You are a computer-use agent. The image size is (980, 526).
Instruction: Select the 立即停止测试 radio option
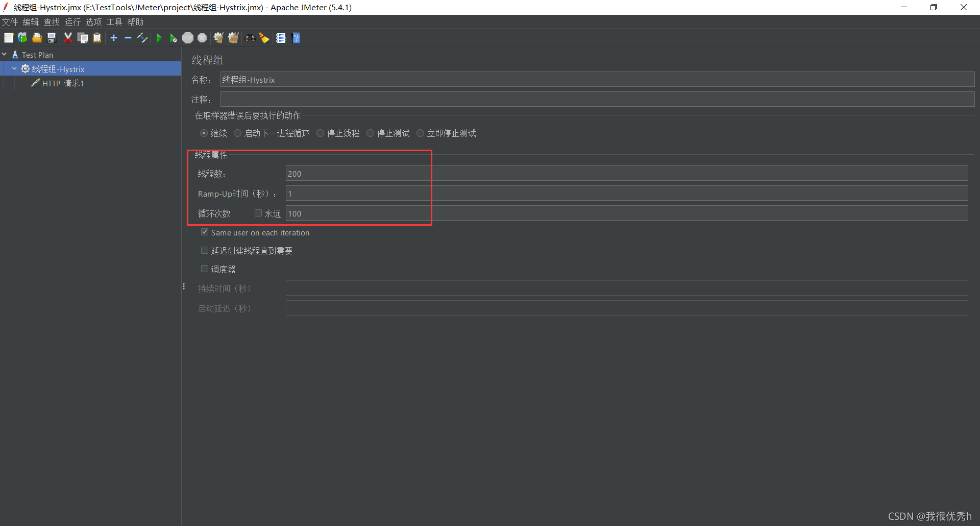pyautogui.click(x=420, y=133)
